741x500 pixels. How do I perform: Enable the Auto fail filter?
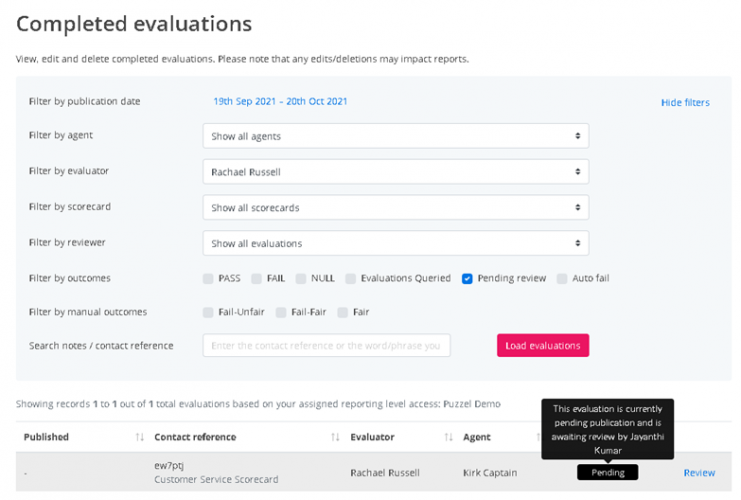[562, 279]
